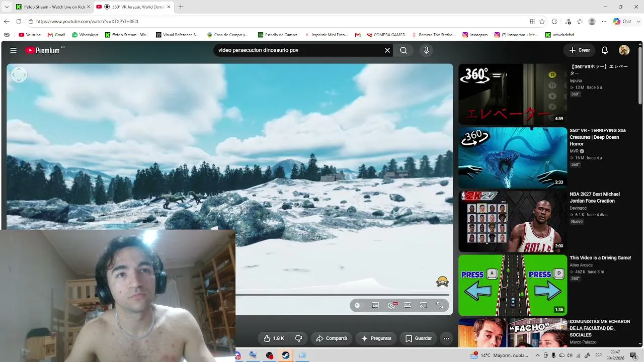Image resolution: width=644 pixels, height=362 pixels.
Task: Open the WhatsApp bookmark
Action: coord(85,35)
